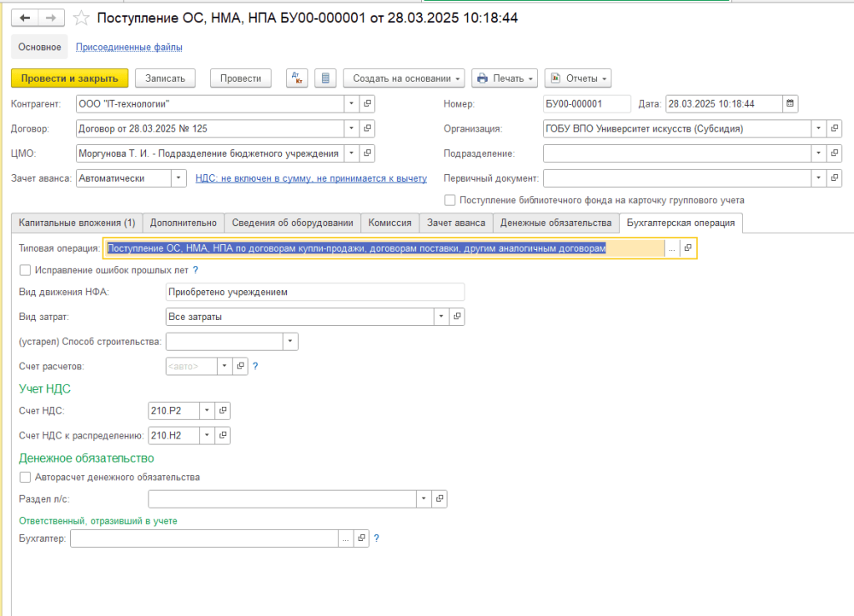Switch to Капитальные вложения (1) tab
The height and width of the screenshot is (616, 854).
pos(77,223)
